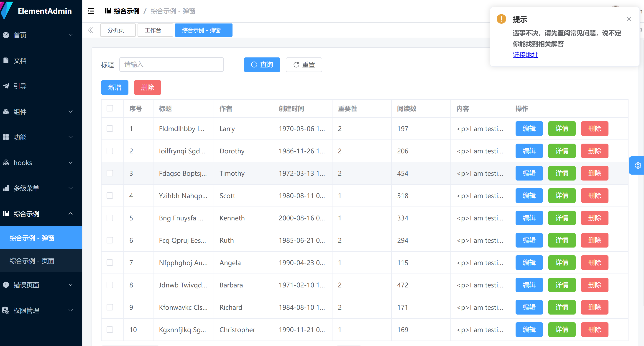Click the 错误页面 warning circle icon
Image resolution: width=644 pixels, height=346 pixels.
(x=6, y=285)
